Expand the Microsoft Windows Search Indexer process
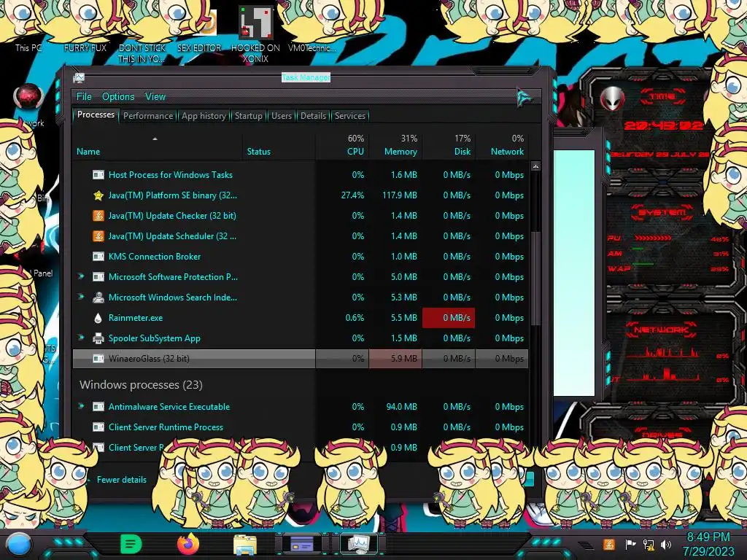 point(81,297)
